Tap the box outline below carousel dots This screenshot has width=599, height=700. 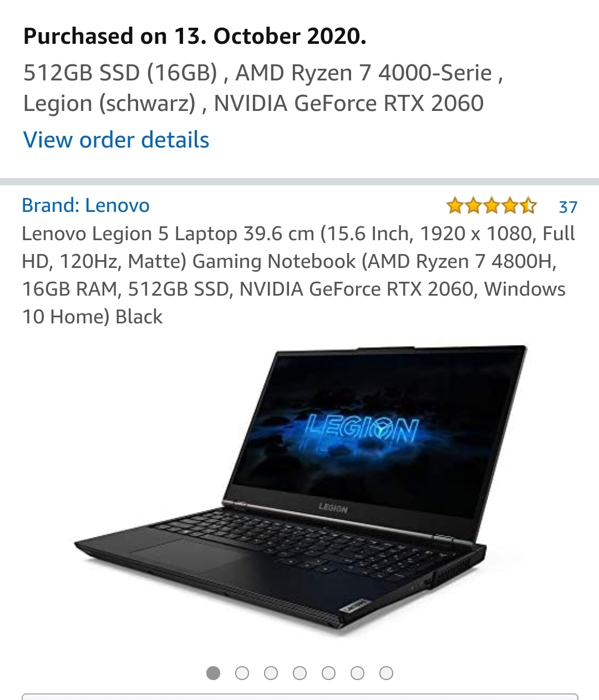coord(299,696)
